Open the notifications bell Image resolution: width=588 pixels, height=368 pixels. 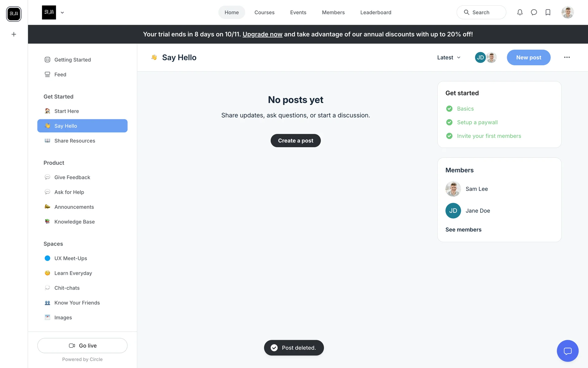tap(520, 12)
